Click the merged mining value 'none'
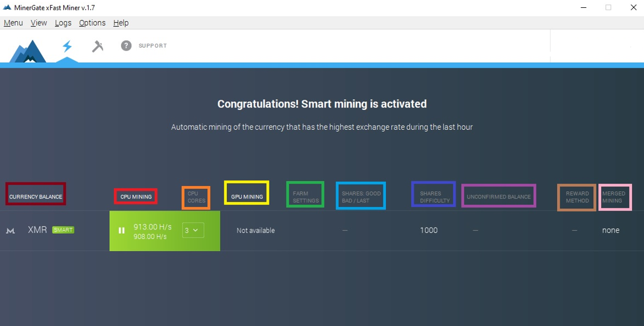The image size is (644, 326). coord(611,230)
